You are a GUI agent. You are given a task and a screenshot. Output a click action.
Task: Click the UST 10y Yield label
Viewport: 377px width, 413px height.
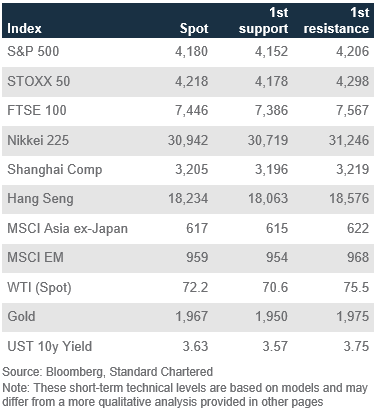coord(50,346)
